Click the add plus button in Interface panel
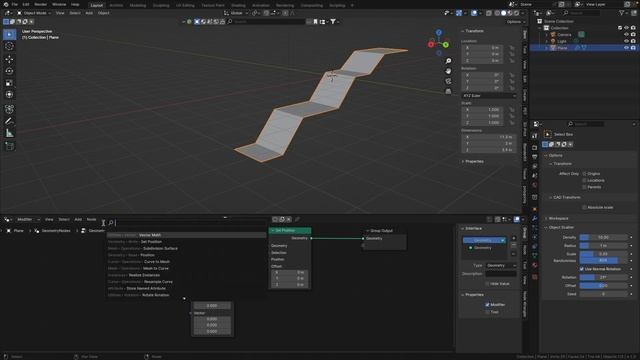The width and height of the screenshot is (640, 360). [x=513, y=238]
